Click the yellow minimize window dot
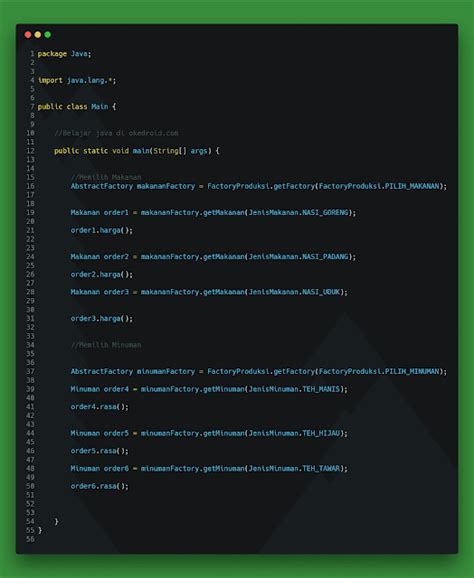The height and width of the screenshot is (578, 474). pyautogui.click(x=38, y=35)
